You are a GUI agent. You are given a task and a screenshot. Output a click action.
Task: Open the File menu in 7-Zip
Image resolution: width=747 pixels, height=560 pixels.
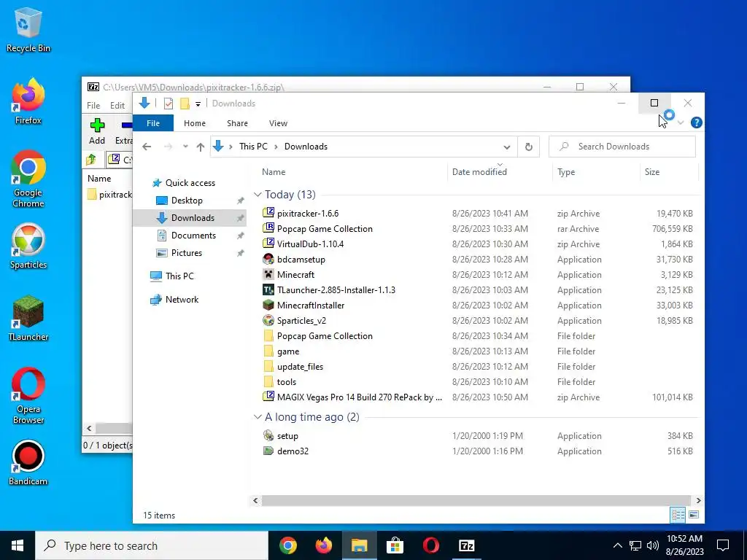pos(93,105)
